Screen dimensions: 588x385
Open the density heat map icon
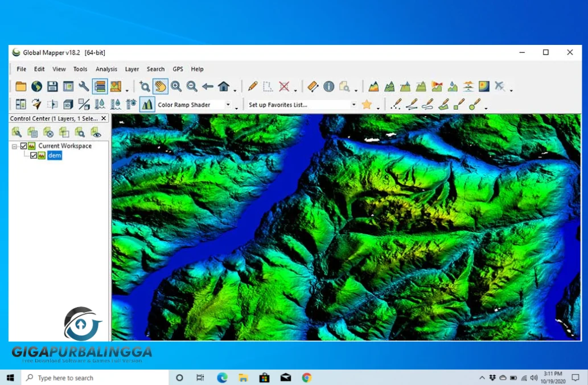pyautogui.click(x=484, y=86)
